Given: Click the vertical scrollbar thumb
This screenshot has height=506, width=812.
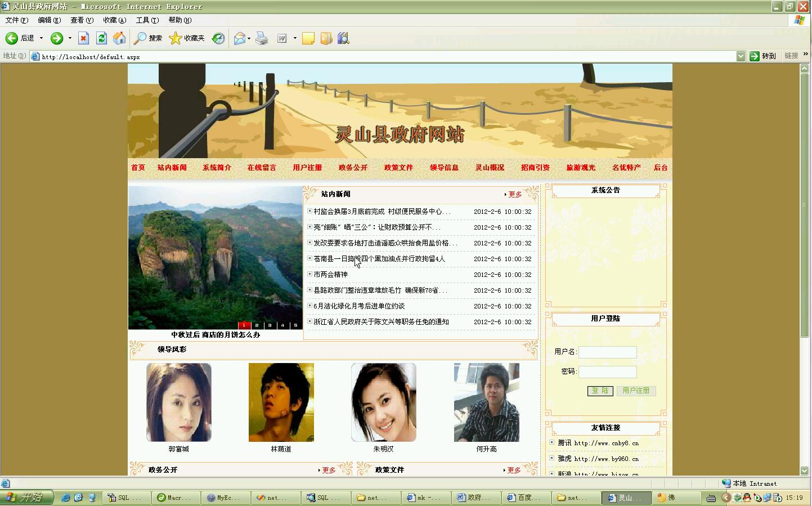Looking at the screenshot, I should pos(805,205).
